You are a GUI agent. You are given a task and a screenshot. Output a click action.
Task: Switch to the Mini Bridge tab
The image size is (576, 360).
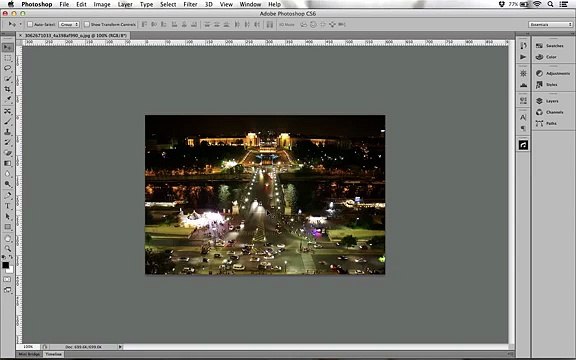click(x=29, y=354)
